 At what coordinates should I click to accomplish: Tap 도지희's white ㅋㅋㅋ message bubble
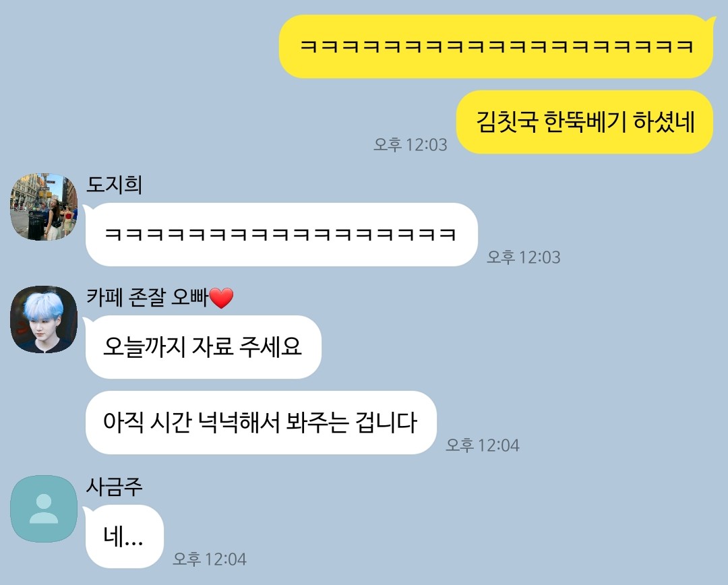point(281,235)
